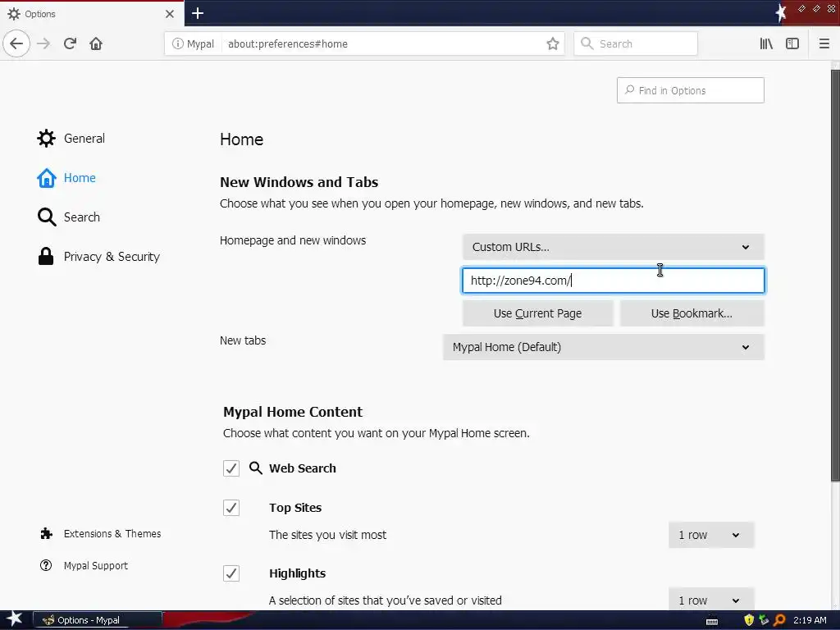The width and height of the screenshot is (840, 630).
Task: Open the Library bookshelf icon
Action: click(766, 44)
